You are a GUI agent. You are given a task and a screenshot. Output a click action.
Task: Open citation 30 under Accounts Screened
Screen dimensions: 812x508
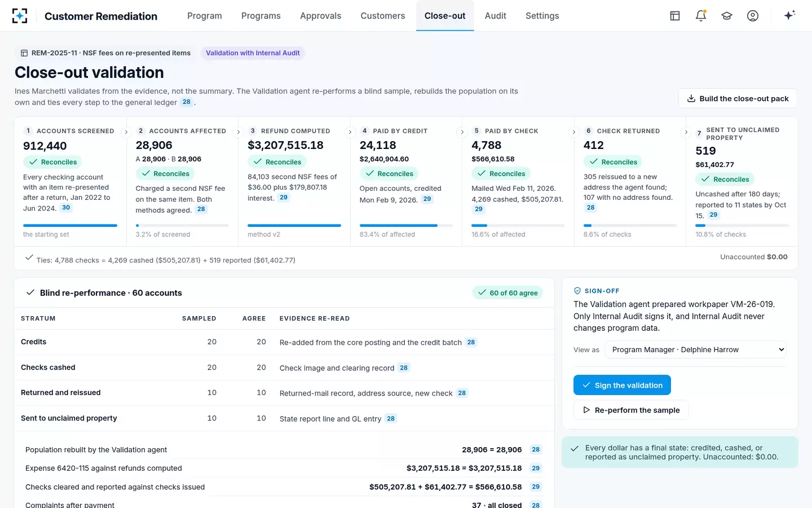point(66,208)
